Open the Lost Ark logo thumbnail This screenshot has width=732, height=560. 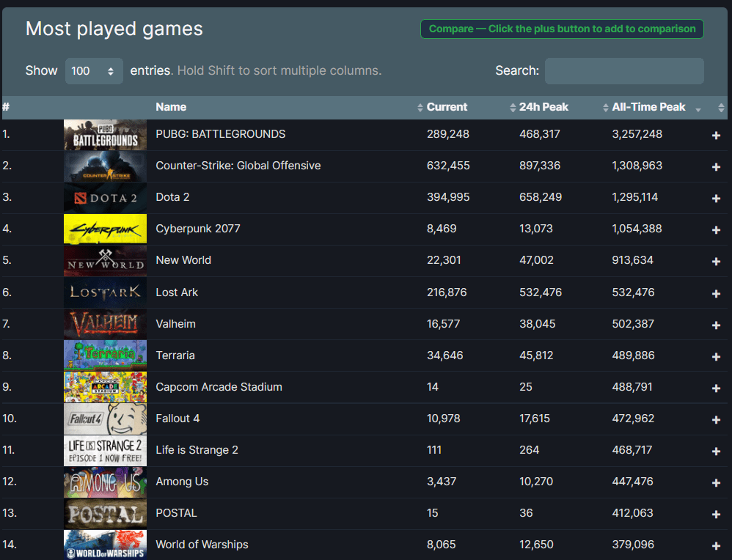pyautogui.click(x=105, y=292)
